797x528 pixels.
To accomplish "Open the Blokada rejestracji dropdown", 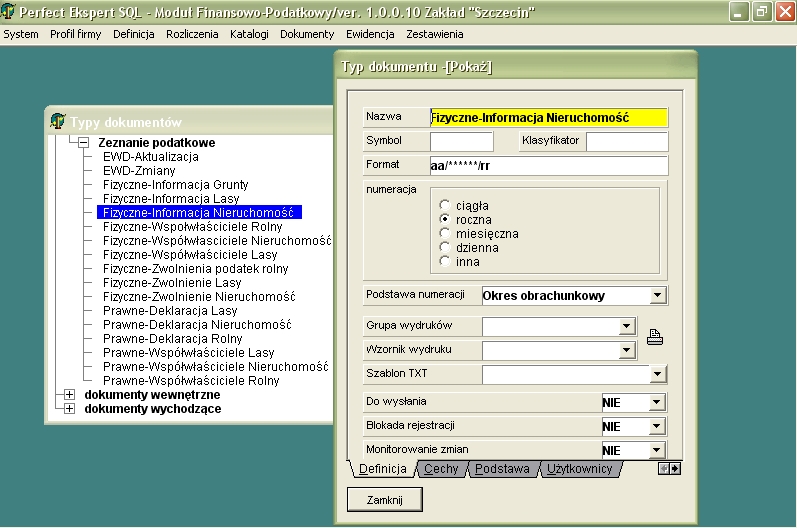I will pyautogui.click(x=657, y=426).
